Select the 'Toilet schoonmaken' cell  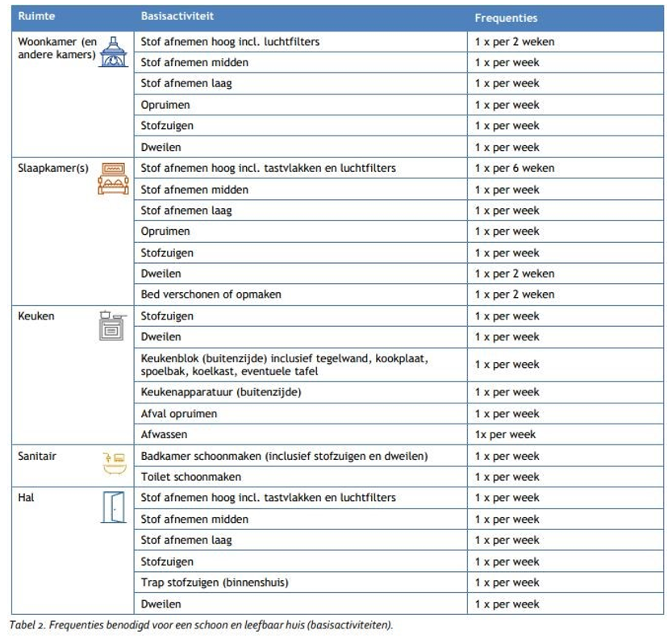pyautogui.click(x=191, y=477)
